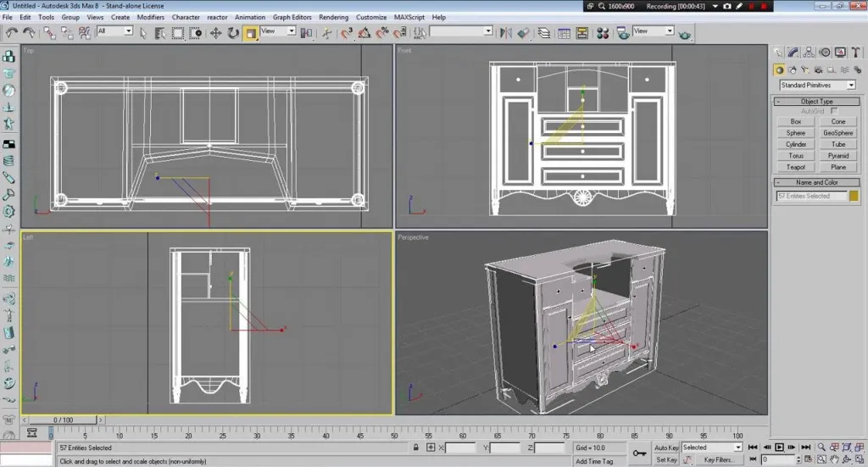Choose the Rectangular Selection Region tool

tap(178, 33)
